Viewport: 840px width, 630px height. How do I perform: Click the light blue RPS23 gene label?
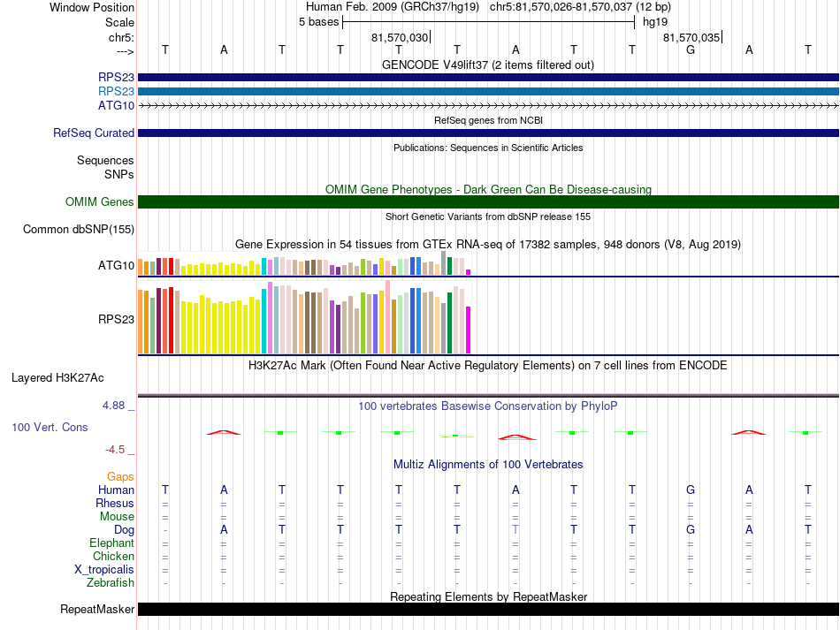click(x=116, y=91)
